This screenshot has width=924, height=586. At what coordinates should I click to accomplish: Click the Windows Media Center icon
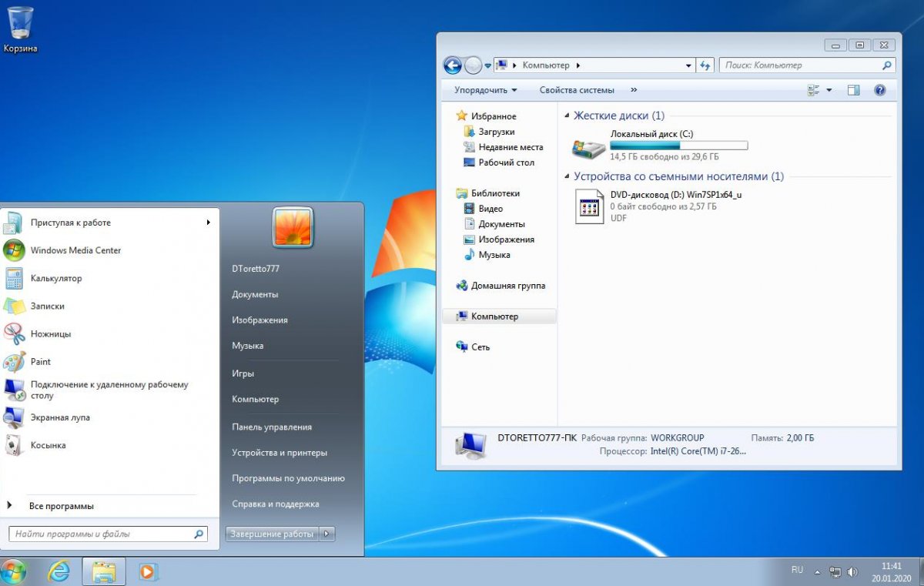click(x=14, y=250)
